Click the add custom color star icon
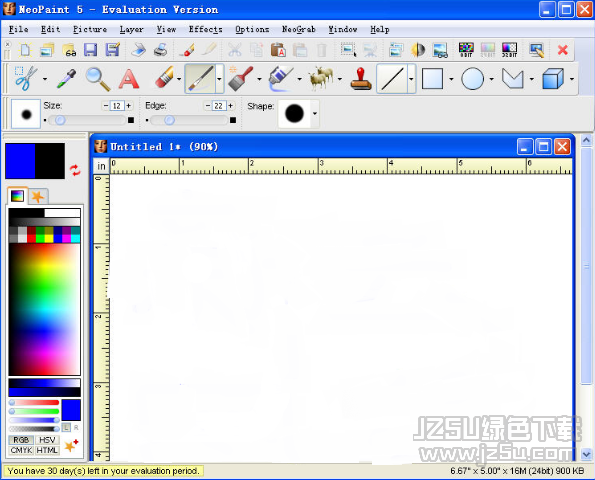The width and height of the screenshot is (595, 480). tap(71, 445)
